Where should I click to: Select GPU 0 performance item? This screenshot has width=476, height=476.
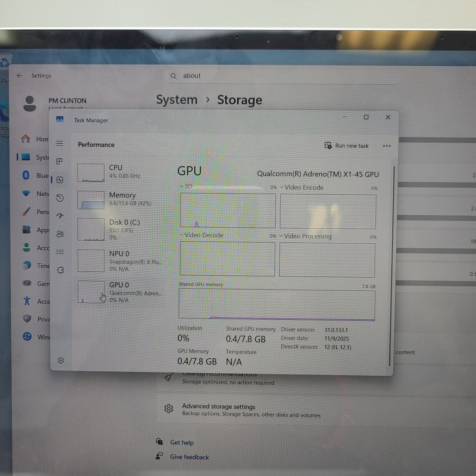[120, 292]
